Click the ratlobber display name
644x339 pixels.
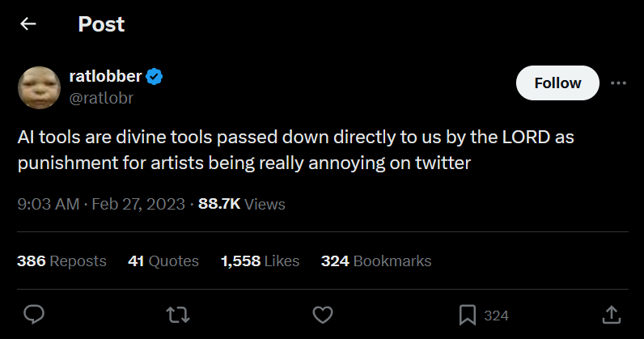tap(105, 78)
